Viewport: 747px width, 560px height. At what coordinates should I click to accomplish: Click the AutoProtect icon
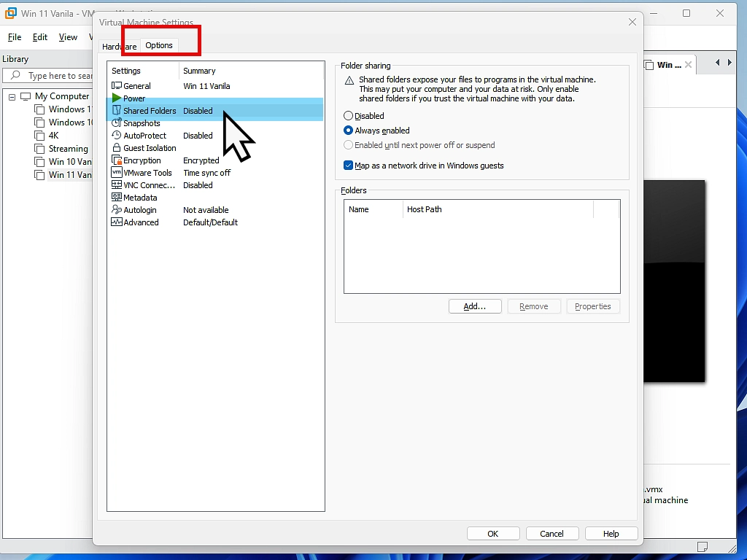pos(116,135)
